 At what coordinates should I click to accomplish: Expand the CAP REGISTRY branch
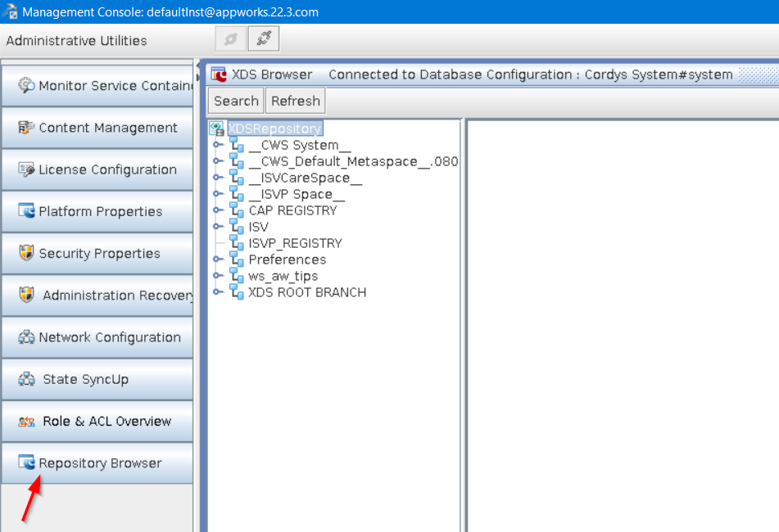point(218,210)
